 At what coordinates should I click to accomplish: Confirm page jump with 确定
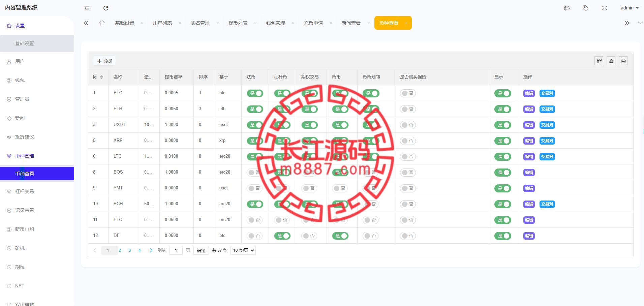(201, 250)
